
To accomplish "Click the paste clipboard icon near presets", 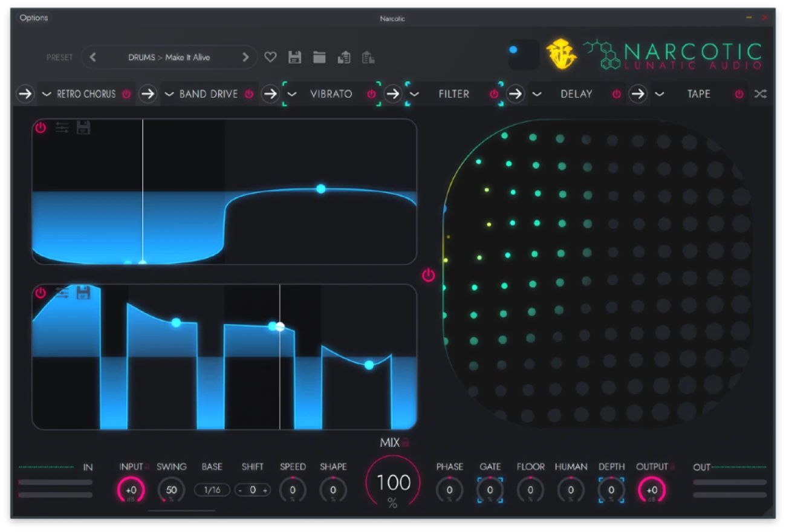I will click(368, 57).
